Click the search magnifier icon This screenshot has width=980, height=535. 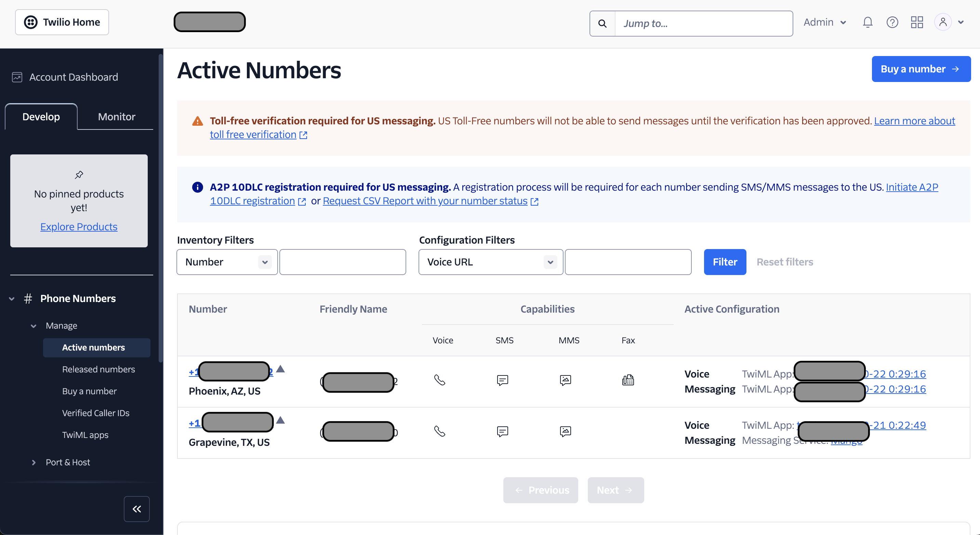(x=602, y=24)
